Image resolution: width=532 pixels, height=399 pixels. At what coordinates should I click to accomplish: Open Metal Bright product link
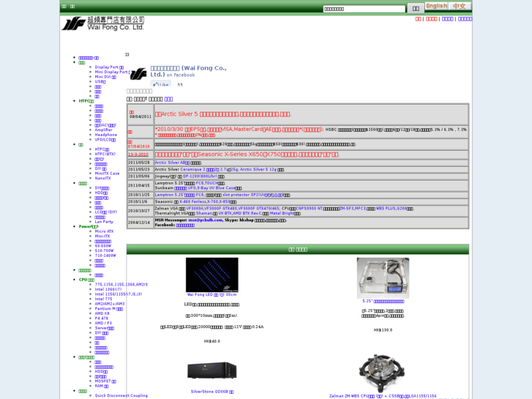(282, 213)
